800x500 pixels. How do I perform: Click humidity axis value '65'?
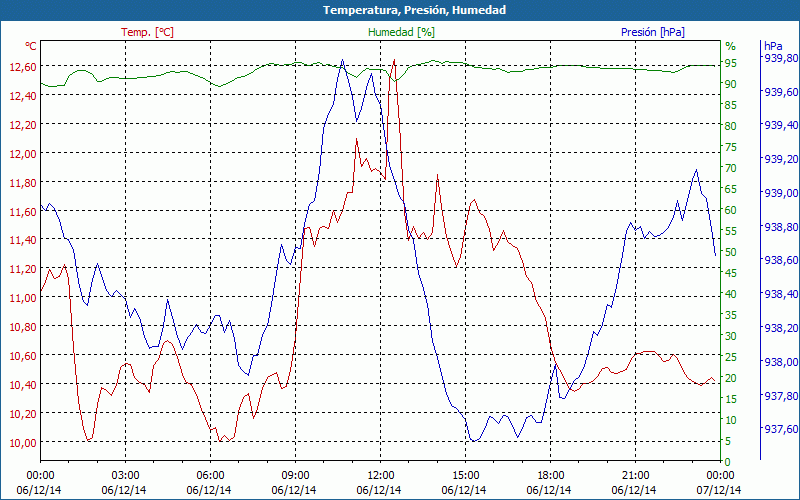[x=731, y=189]
